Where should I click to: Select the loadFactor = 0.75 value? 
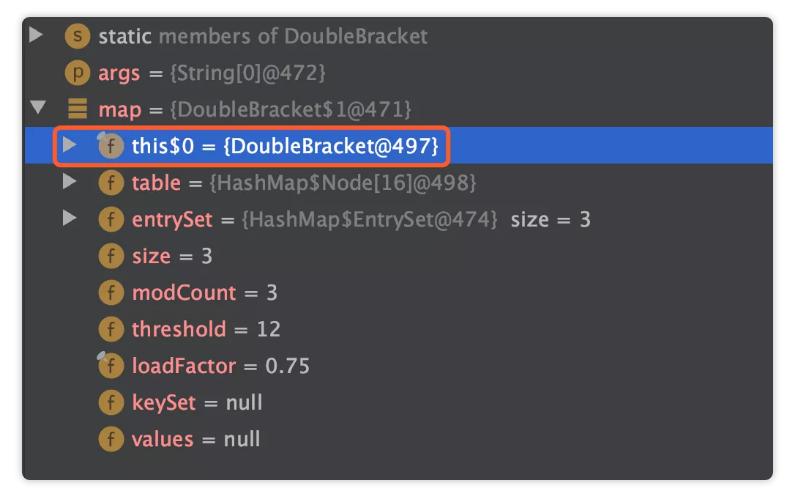[287, 366]
